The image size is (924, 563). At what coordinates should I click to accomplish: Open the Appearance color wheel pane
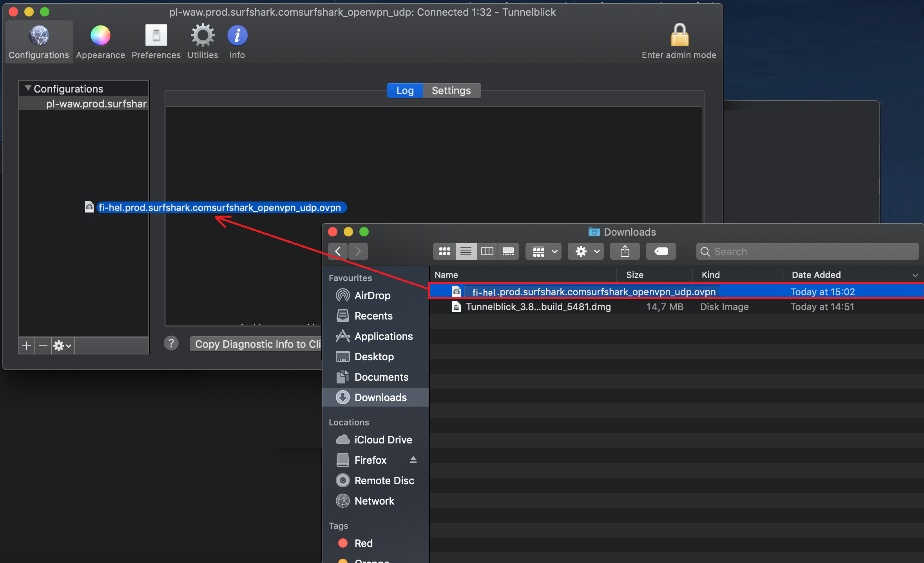[x=100, y=42]
